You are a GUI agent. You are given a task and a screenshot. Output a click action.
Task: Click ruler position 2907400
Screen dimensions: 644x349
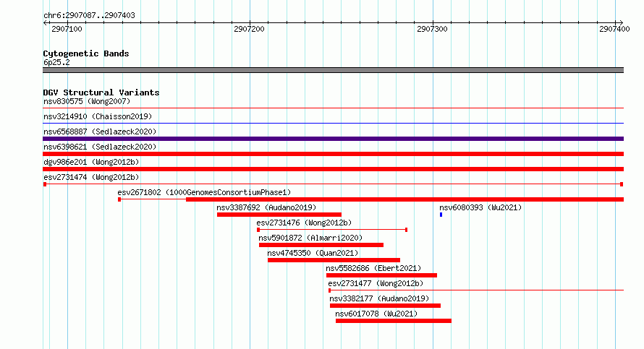pyautogui.click(x=614, y=29)
